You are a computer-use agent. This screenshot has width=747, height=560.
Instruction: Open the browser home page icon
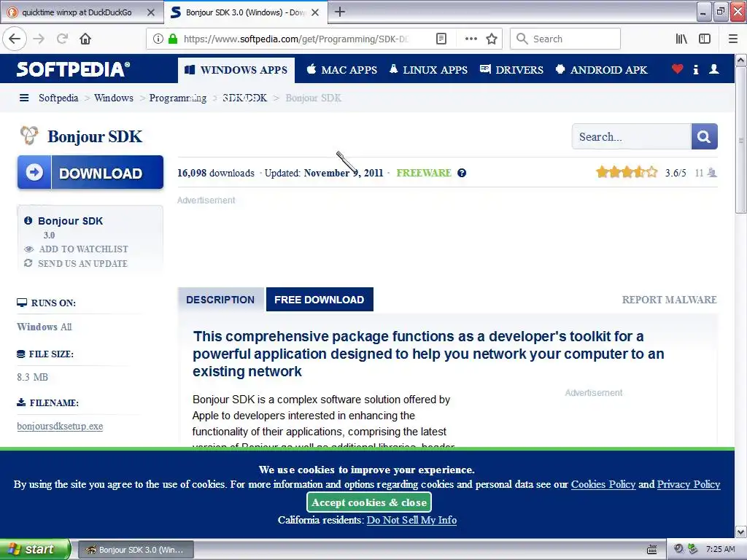[x=85, y=39]
